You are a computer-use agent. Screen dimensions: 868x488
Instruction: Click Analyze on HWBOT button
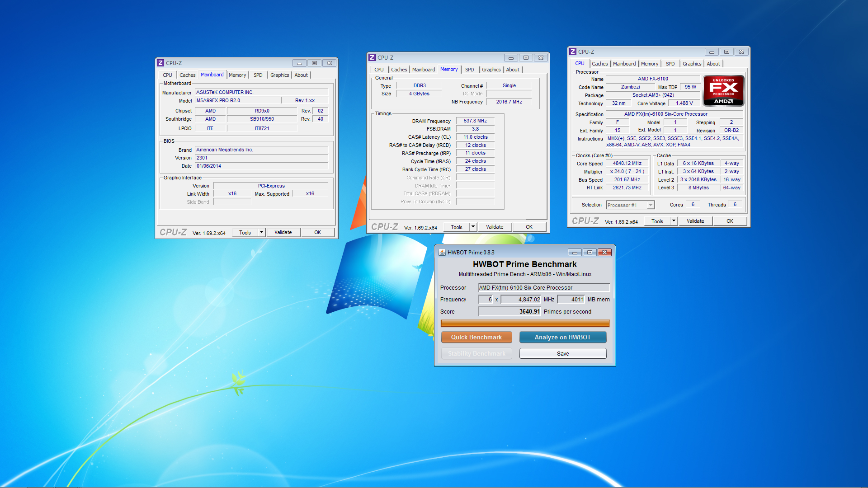point(563,337)
